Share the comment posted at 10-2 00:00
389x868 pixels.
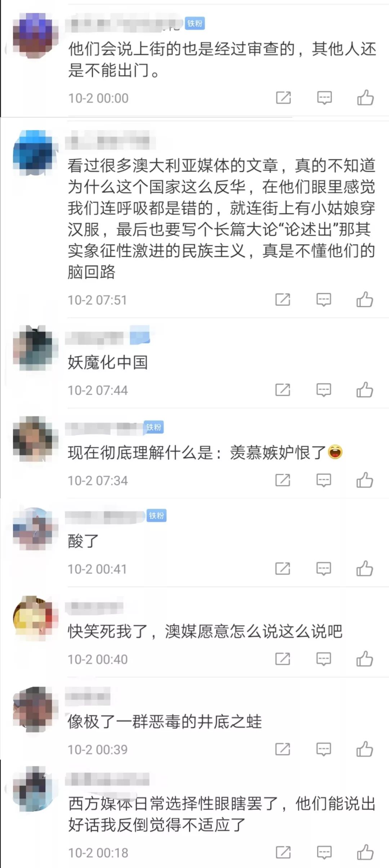coord(283,98)
